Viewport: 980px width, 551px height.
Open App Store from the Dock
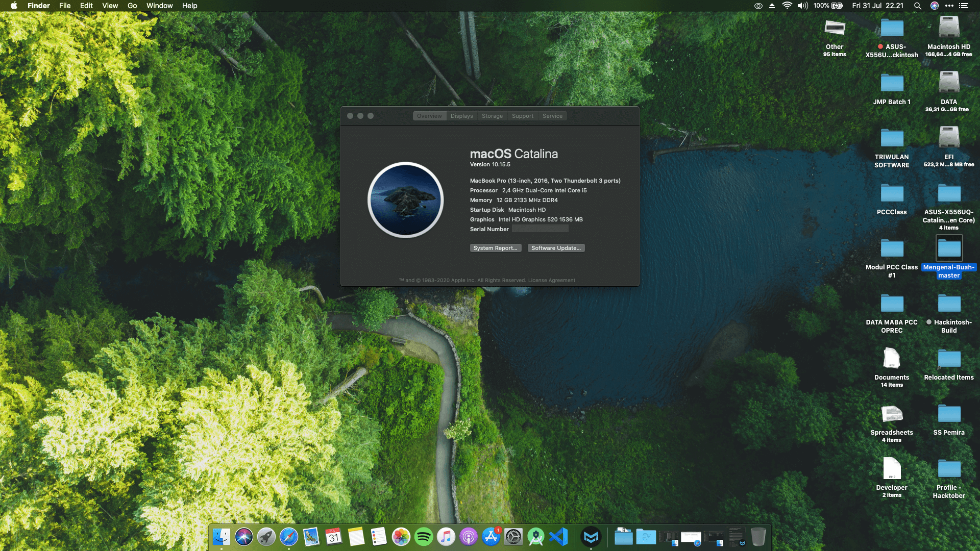coord(491,537)
